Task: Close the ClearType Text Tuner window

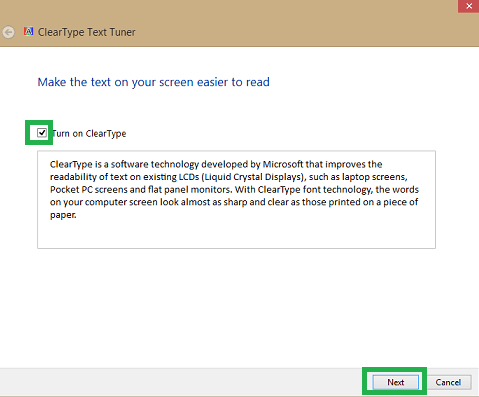Action: click(x=469, y=6)
